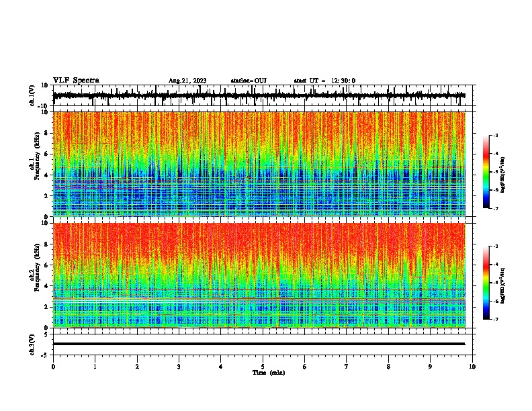
Task: Click the ch.3(V) axis label
Action: [x=32, y=345]
